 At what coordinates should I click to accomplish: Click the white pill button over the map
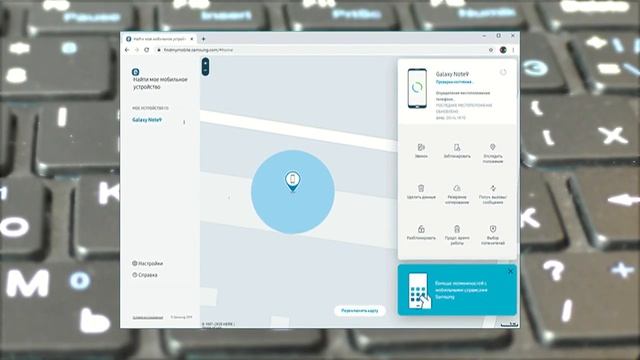pyautogui.click(x=360, y=311)
